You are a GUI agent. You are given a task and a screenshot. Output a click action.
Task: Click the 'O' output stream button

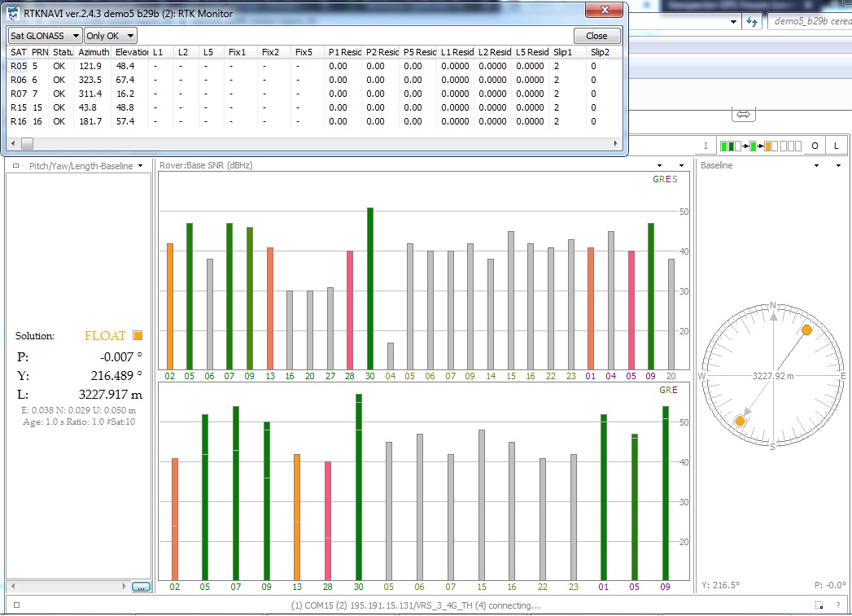point(814,146)
